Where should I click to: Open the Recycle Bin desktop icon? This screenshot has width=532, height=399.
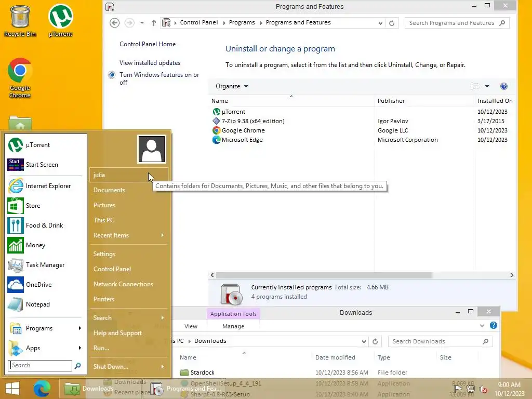click(x=20, y=21)
